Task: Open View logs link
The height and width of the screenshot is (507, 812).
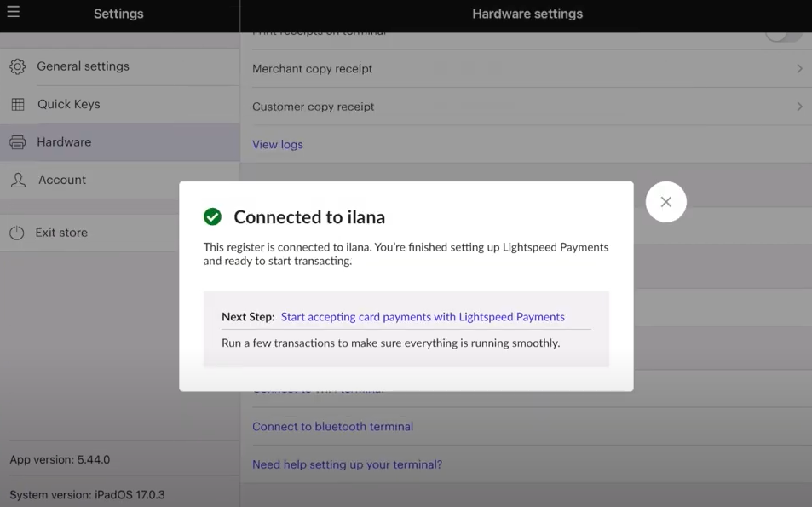Action: [x=278, y=145]
